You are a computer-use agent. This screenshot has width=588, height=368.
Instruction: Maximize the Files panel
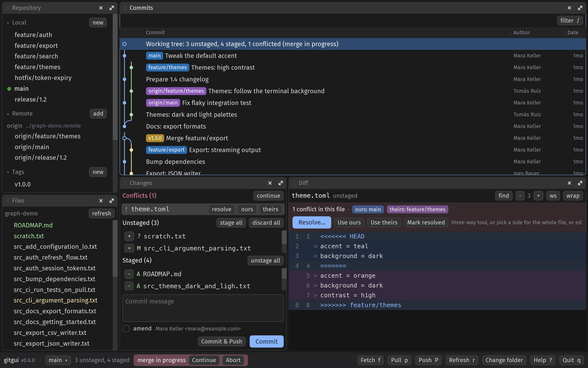coord(112,201)
